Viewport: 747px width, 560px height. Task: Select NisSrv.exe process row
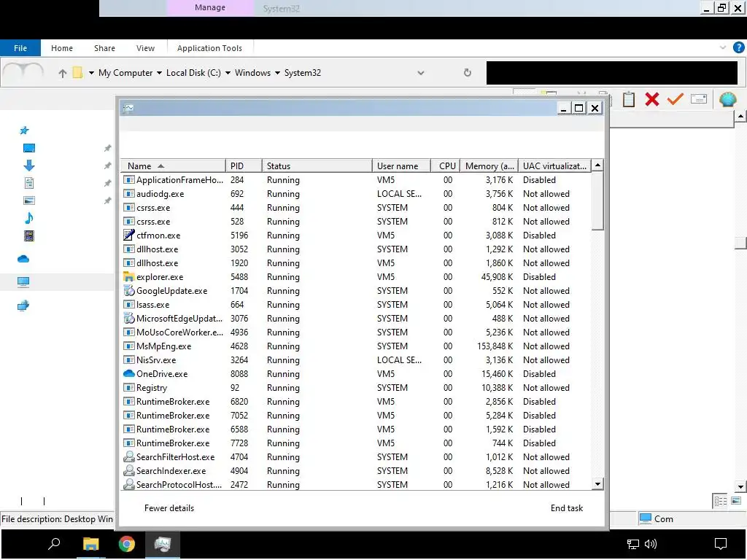point(356,360)
